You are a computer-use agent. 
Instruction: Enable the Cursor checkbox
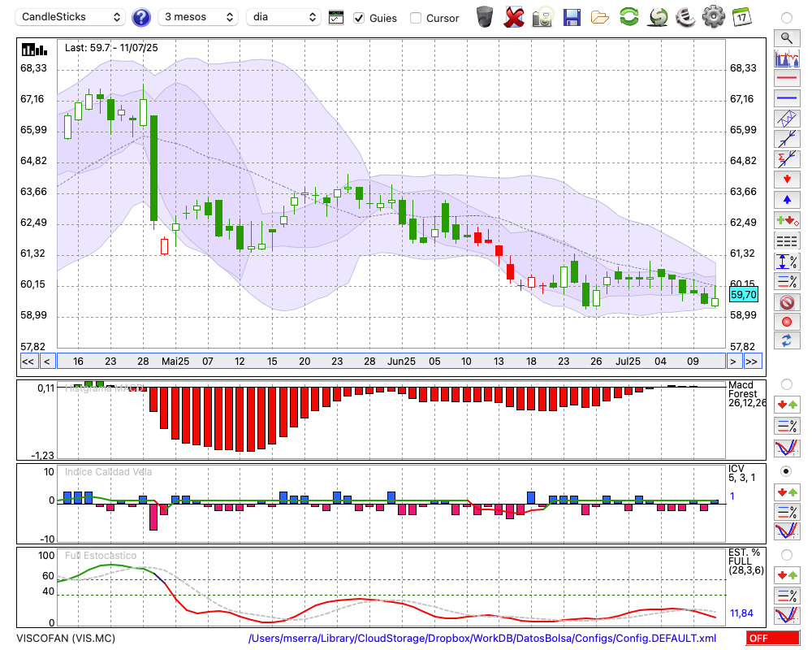[415, 18]
